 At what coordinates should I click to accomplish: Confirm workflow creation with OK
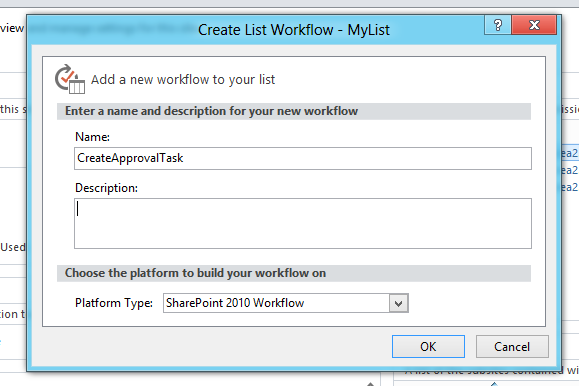[428, 346]
